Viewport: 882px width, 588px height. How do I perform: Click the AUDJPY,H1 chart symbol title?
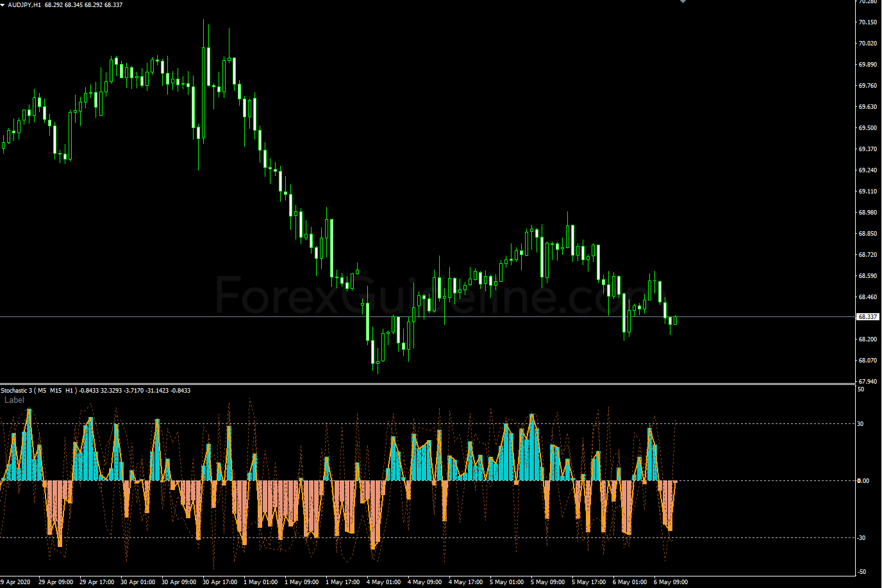(x=25, y=4)
